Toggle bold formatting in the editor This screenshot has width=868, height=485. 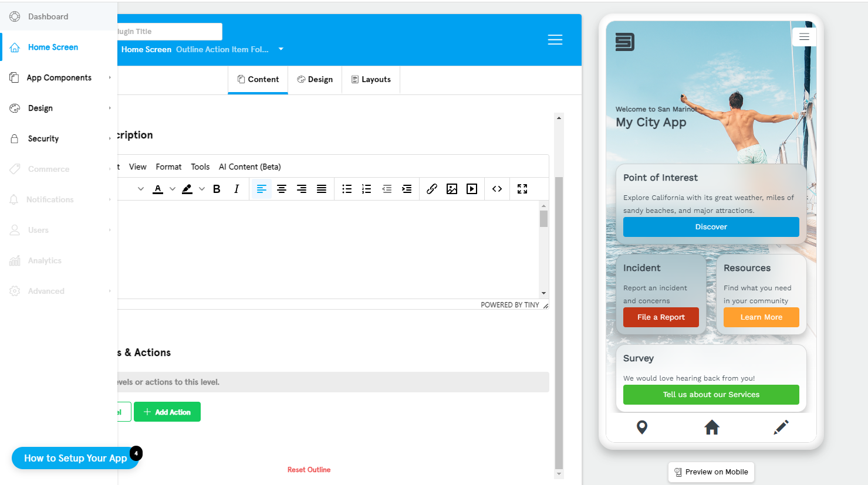point(217,189)
